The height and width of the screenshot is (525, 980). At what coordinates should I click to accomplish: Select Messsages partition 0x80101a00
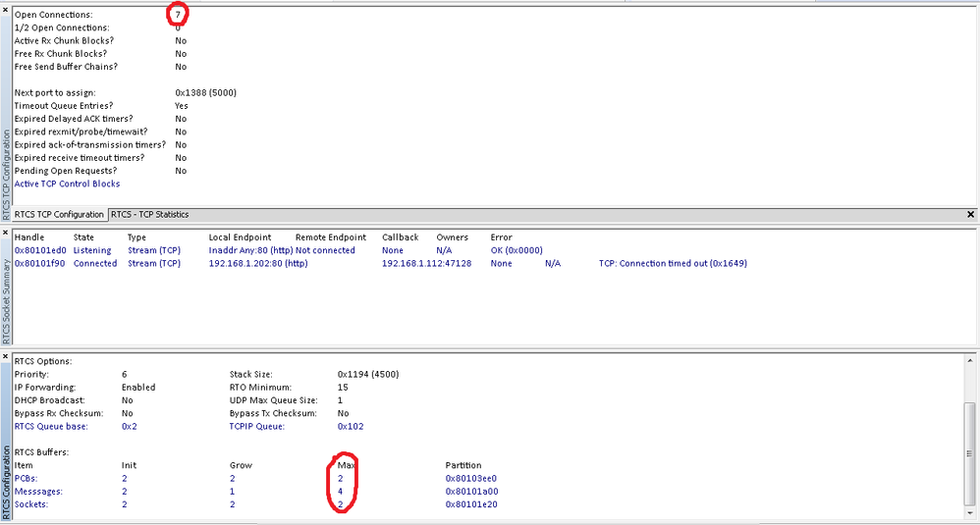(x=471, y=492)
